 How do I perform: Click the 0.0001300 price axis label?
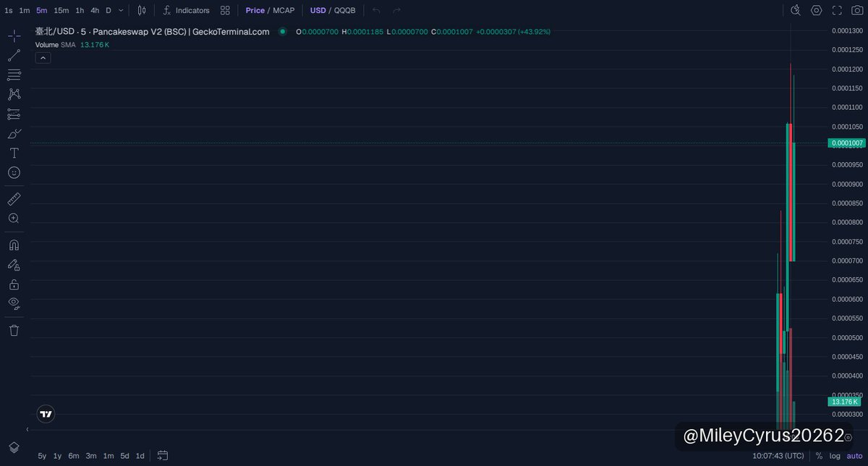point(847,30)
